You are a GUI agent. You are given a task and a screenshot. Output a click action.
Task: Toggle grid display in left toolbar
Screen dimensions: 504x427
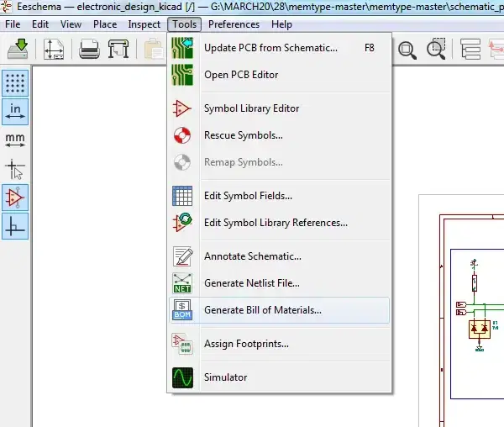pos(15,83)
